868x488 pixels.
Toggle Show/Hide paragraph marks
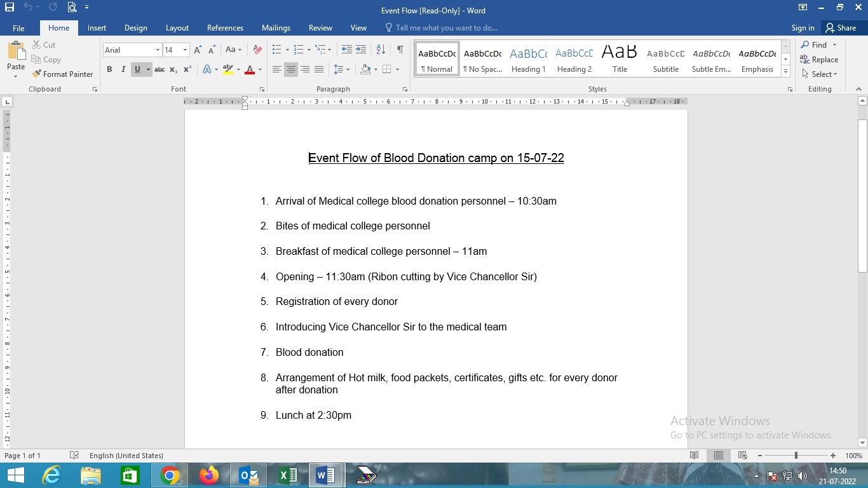click(400, 50)
